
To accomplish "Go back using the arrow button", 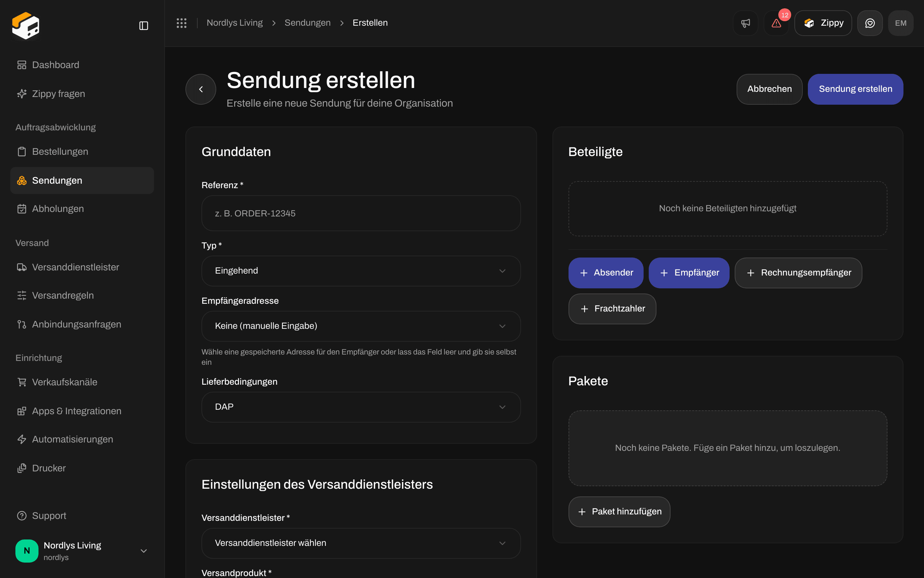I will pyautogui.click(x=201, y=89).
